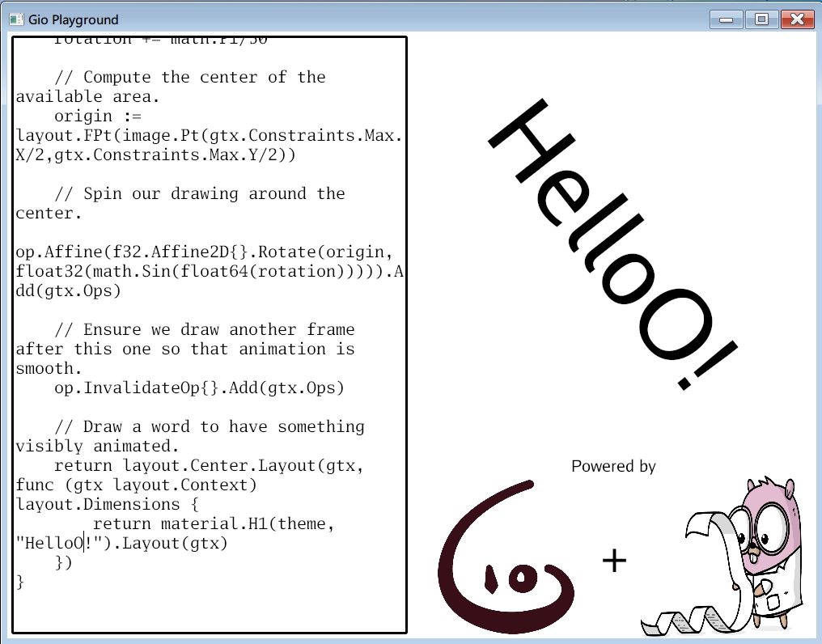Viewport: 822px width, 644px height.
Task: Click the "Powered by" label
Action: [x=613, y=466]
